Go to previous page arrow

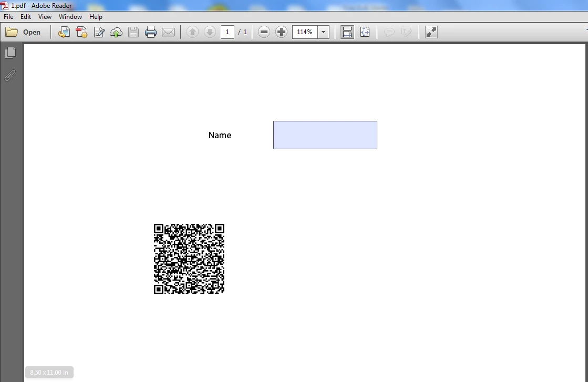coord(192,32)
